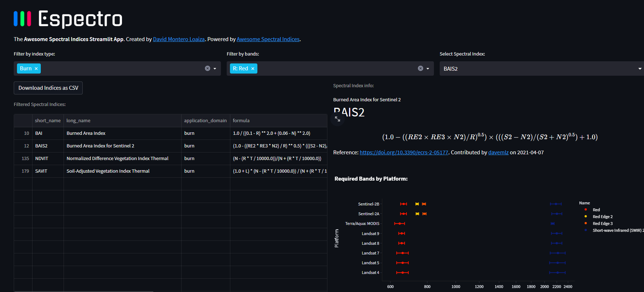Sort table by short_name column
This screenshot has width=644, height=292.
point(48,121)
